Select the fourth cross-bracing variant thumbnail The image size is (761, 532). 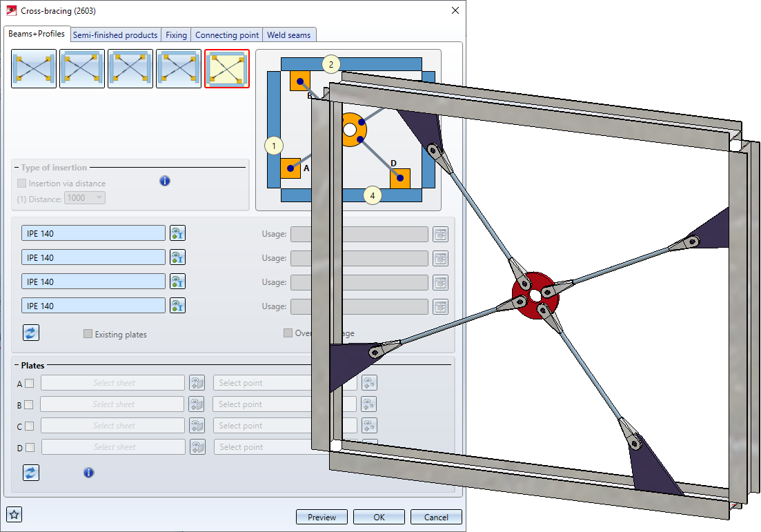(x=179, y=68)
